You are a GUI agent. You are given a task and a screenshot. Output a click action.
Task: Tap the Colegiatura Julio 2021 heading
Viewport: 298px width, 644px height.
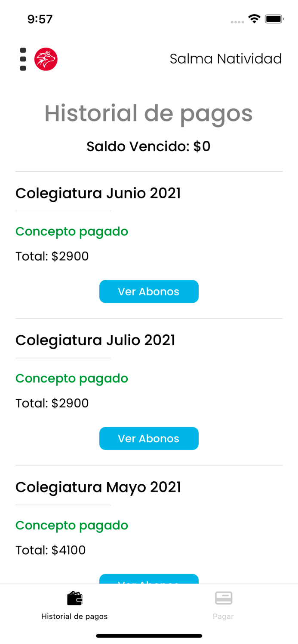(x=95, y=340)
